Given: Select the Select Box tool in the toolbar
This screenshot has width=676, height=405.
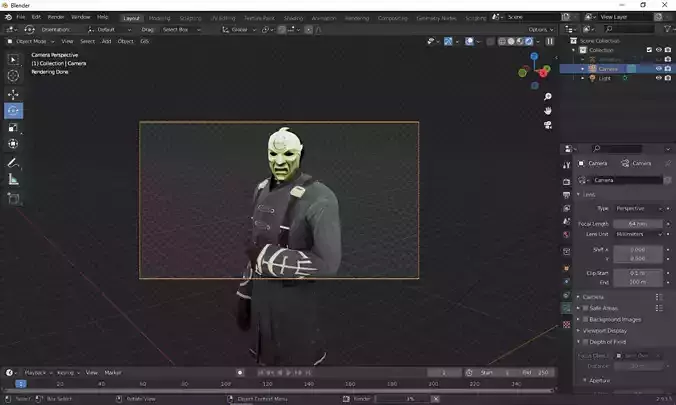Looking at the screenshot, I should coord(13,60).
